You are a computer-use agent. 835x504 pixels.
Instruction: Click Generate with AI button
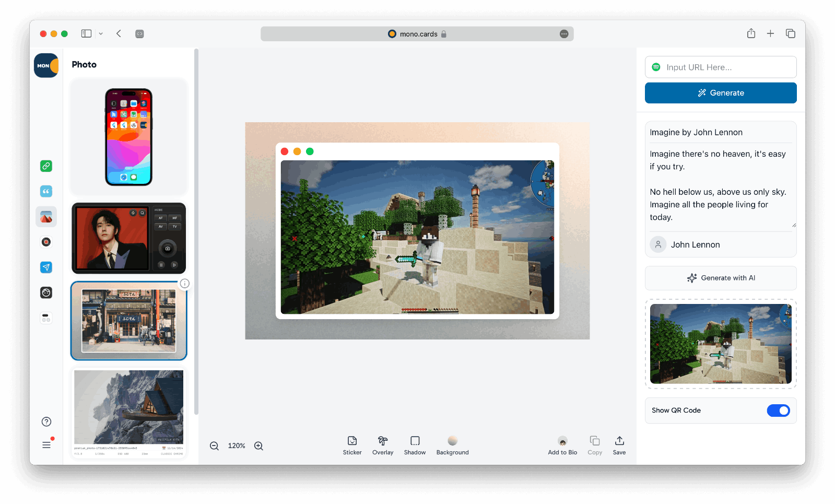(721, 278)
